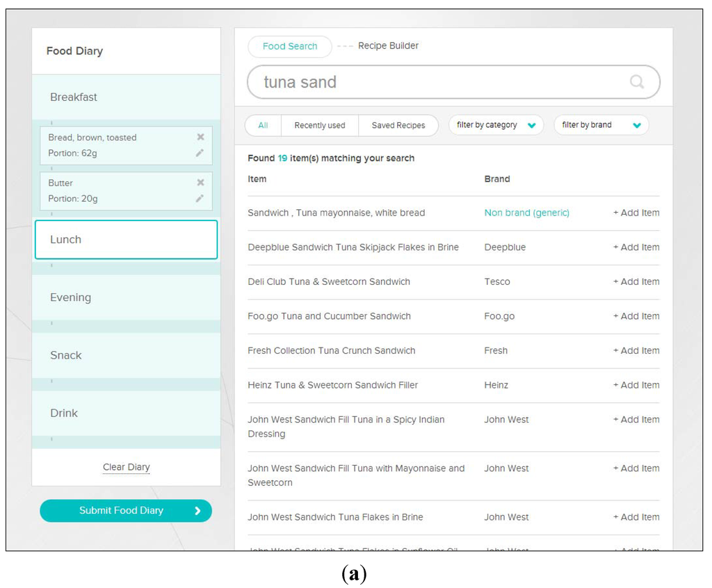Click the Non brand (generic) link
This screenshot has height=588, width=712.
[x=526, y=213]
